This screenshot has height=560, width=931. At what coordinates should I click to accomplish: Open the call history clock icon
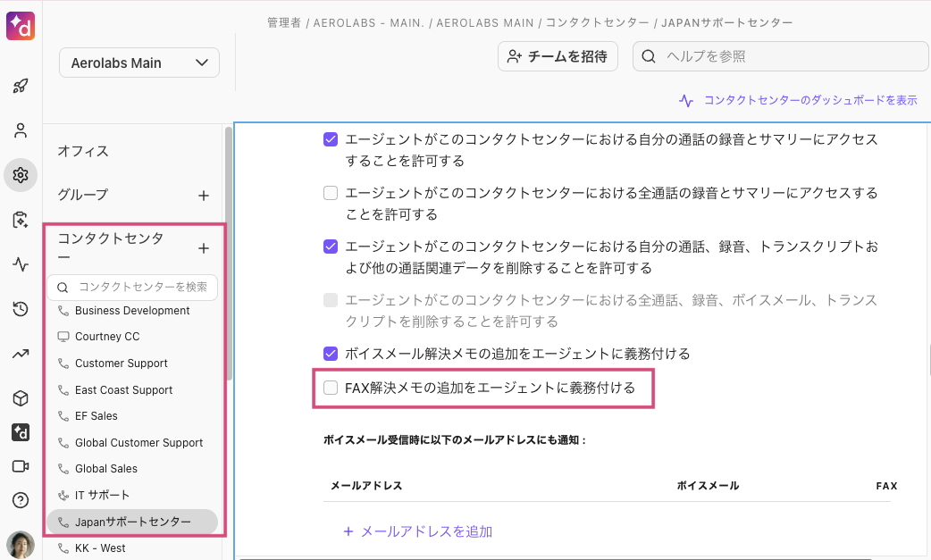[21, 309]
